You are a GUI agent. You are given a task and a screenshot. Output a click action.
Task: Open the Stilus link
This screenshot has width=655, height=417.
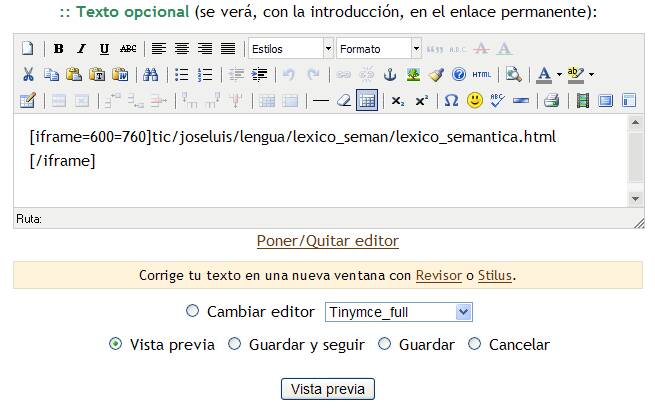tap(495, 276)
